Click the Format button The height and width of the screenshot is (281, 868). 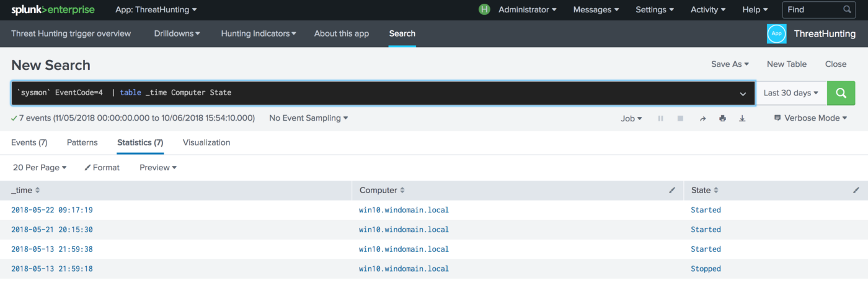tap(102, 168)
